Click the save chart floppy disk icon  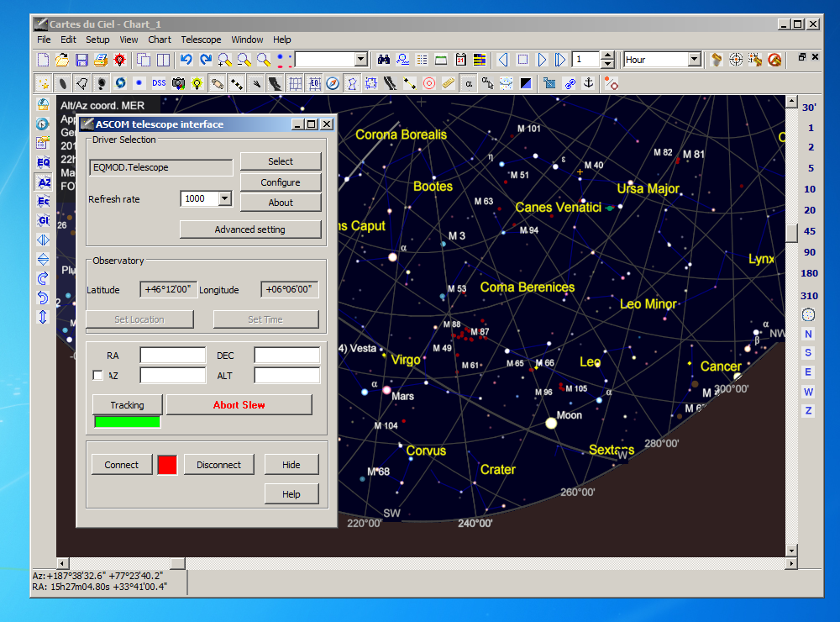tap(81, 60)
